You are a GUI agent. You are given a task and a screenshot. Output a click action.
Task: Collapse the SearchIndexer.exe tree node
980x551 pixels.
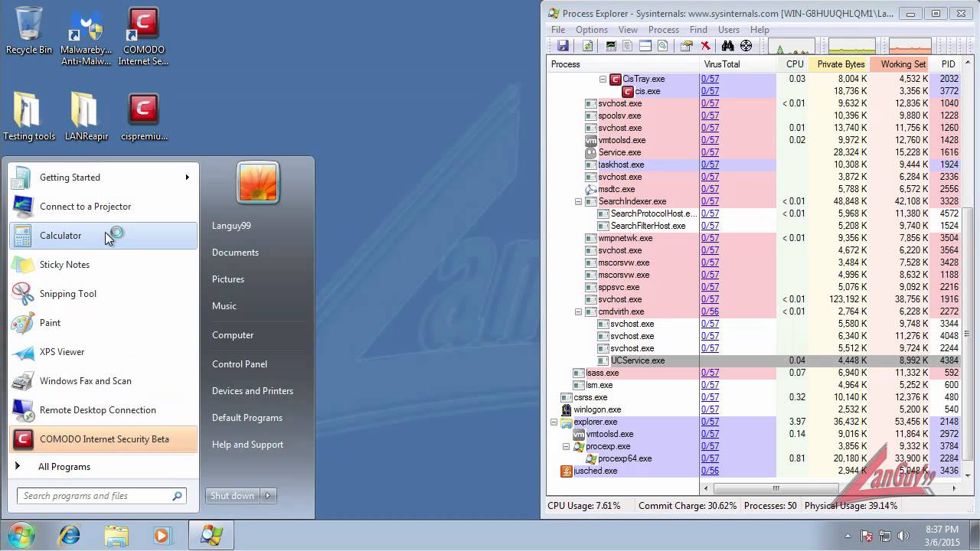tap(578, 201)
